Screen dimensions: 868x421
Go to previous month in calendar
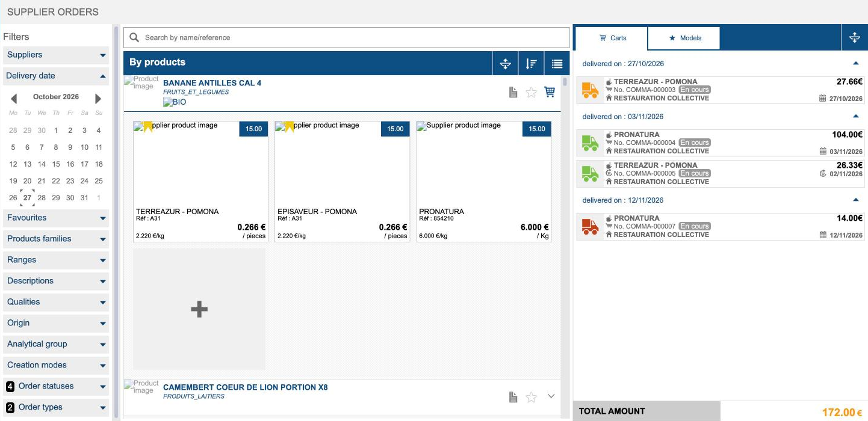tap(14, 98)
